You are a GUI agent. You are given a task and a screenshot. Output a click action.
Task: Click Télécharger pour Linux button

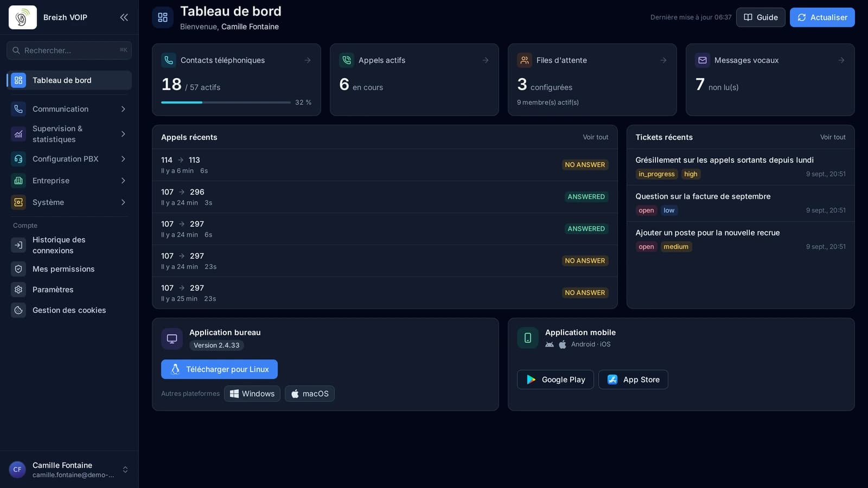tap(219, 369)
